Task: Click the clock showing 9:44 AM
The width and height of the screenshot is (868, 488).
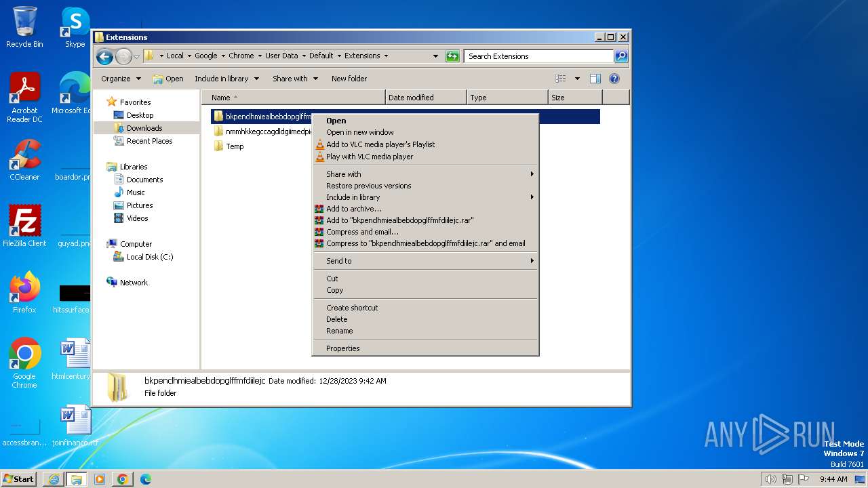Action: point(833,479)
